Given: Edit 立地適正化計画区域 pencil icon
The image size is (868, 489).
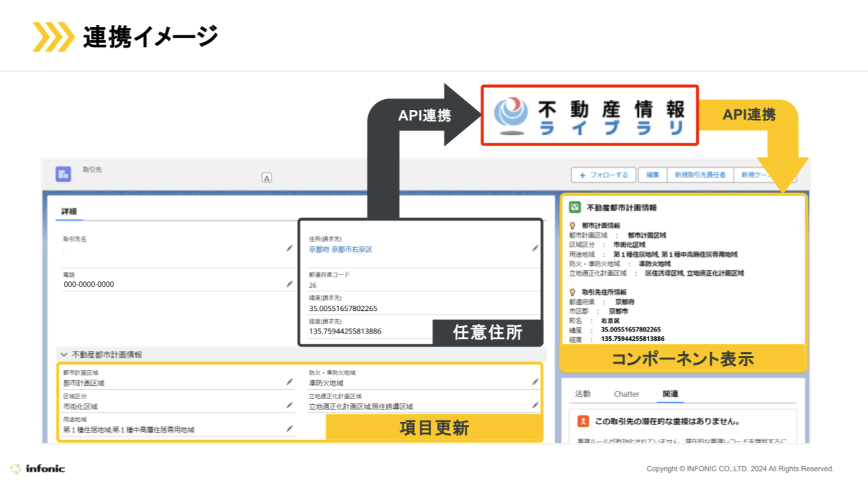Looking at the screenshot, I should click(x=535, y=405).
